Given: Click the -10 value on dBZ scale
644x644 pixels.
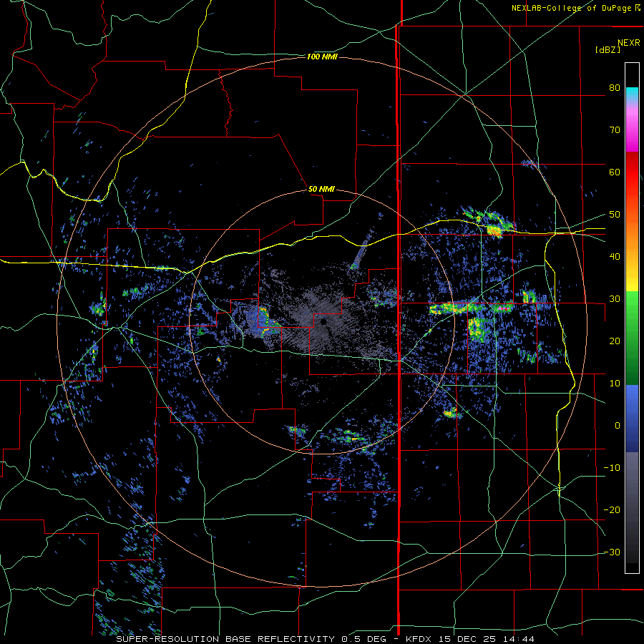Looking at the screenshot, I should click(612, 467).
